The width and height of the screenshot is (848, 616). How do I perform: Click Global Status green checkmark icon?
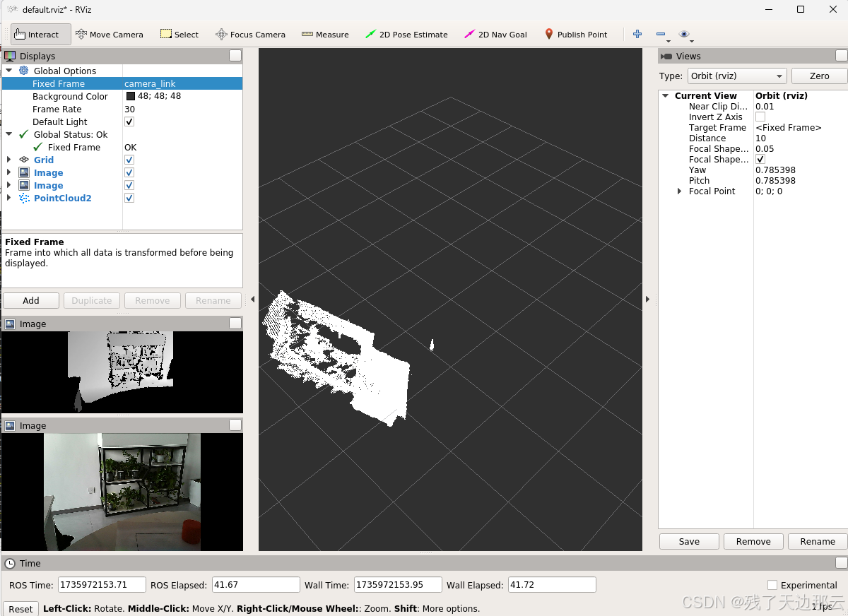[x=24, y=134]
